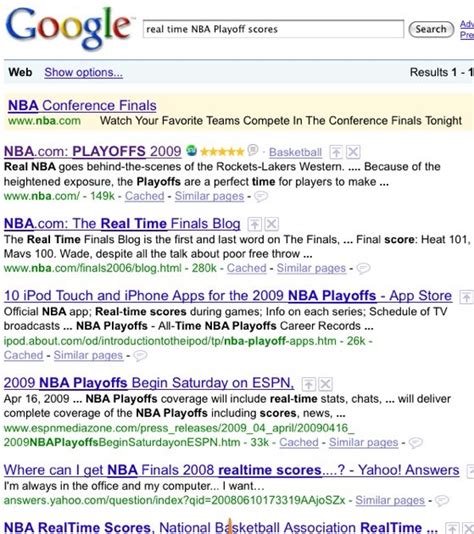Expand Show options
Viewport: 474px width, 534px height.
tap(83, 72)
